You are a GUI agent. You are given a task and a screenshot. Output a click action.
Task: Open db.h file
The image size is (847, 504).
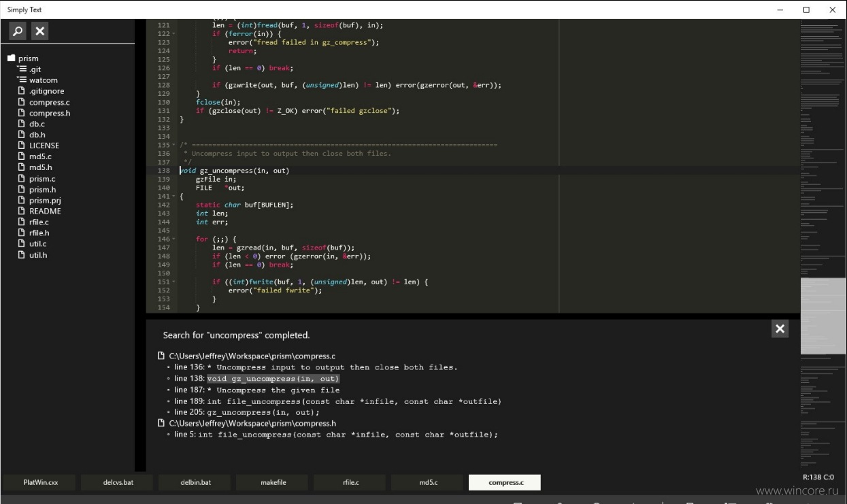coord(37,135)
